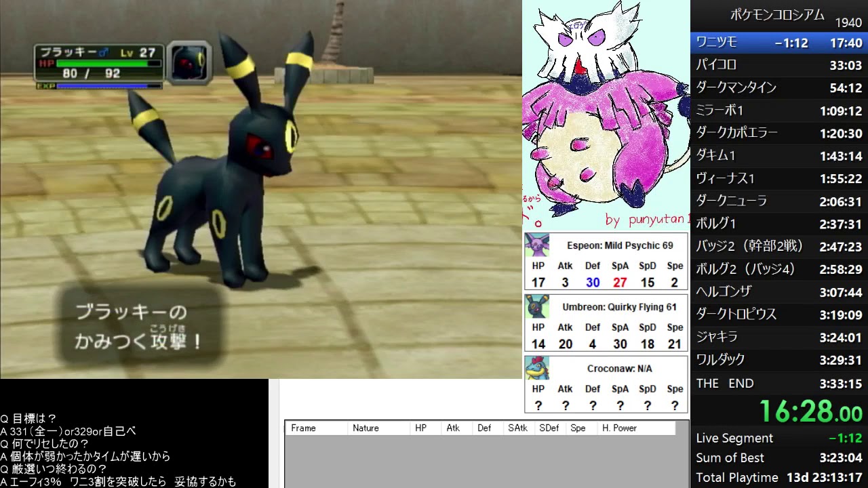This screenshot has height=488, width=868.
Task: Click the answer line A 個体が弱かったかタイムが遅いから
Action: [85, 457]
